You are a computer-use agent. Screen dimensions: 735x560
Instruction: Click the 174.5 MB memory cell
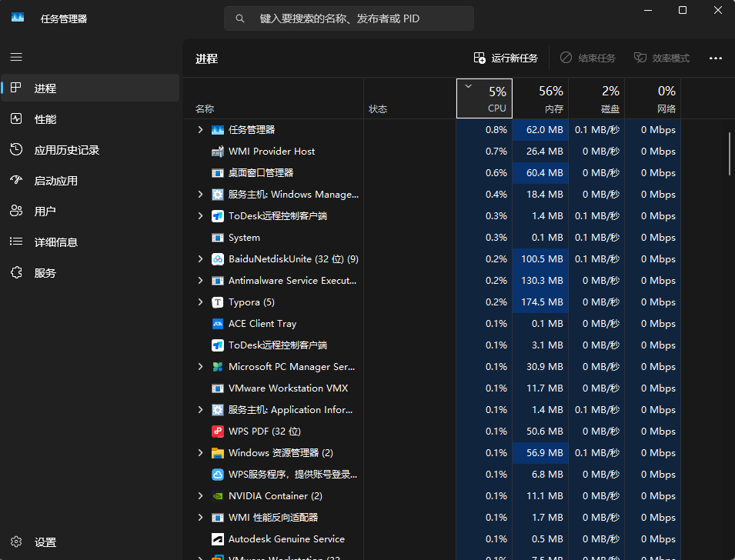540,302
